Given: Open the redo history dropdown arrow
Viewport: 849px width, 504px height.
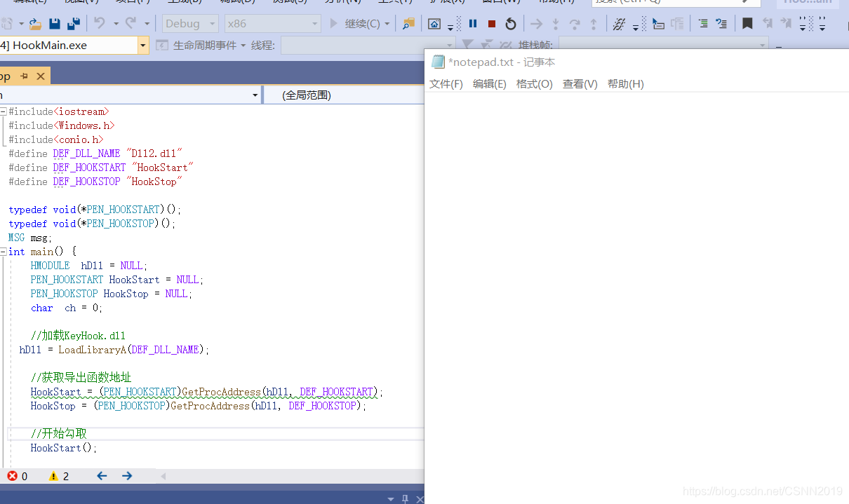Looking at the screenshot, I should [x=147, y=24].
